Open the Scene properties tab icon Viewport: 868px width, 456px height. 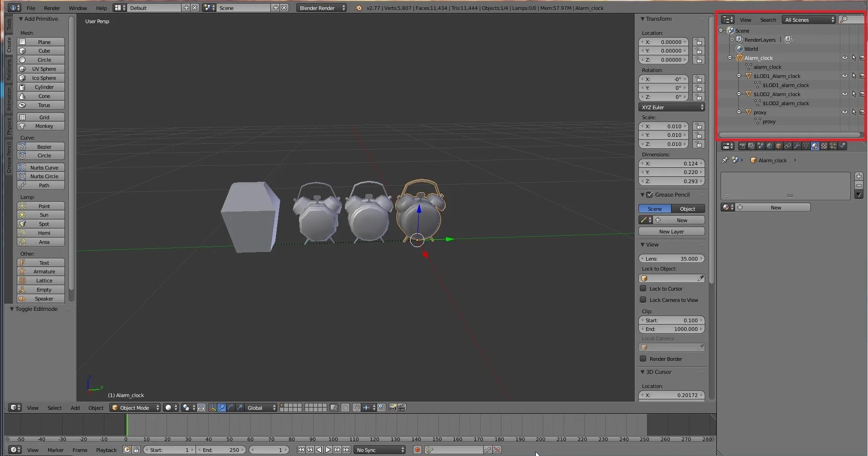(760, 146)
